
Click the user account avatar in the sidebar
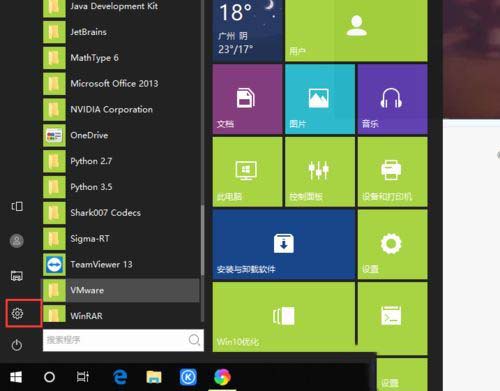17,241
